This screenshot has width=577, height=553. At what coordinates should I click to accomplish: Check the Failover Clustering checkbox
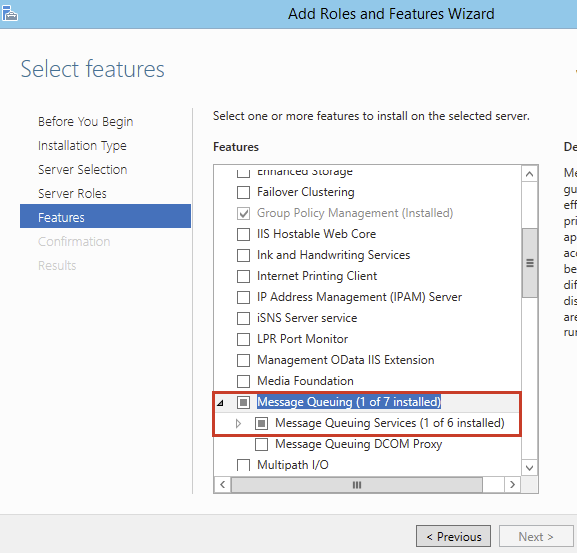tap(243, 192)
